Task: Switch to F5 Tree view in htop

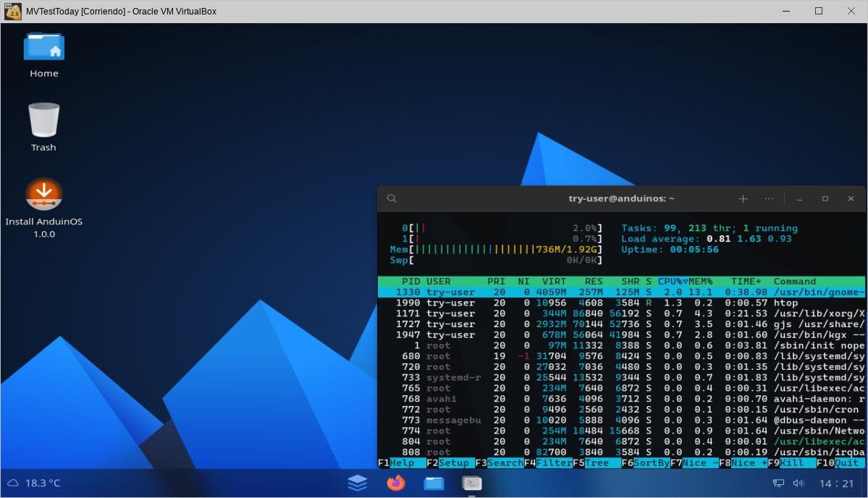Action: [x=597, y=463]
